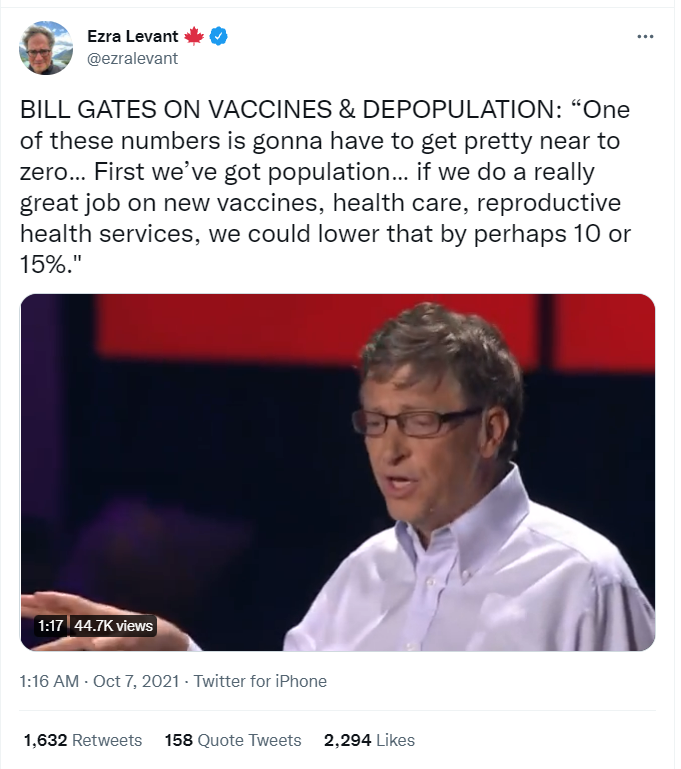Click the 1:17 video duration badge
The image size is (681, 769).
coord(50,626)
